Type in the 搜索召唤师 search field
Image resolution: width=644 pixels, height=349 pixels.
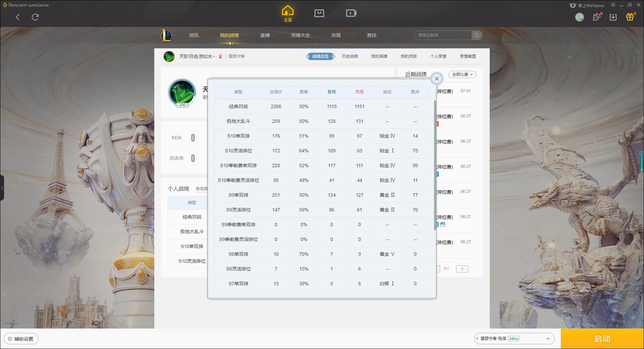pyautogui.click(x=443, y=35)
